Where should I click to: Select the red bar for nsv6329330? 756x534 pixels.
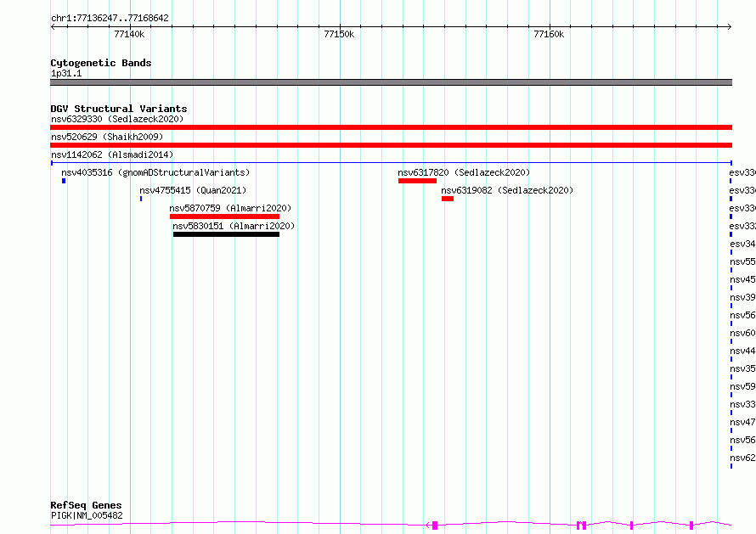(x=391, y=127)
